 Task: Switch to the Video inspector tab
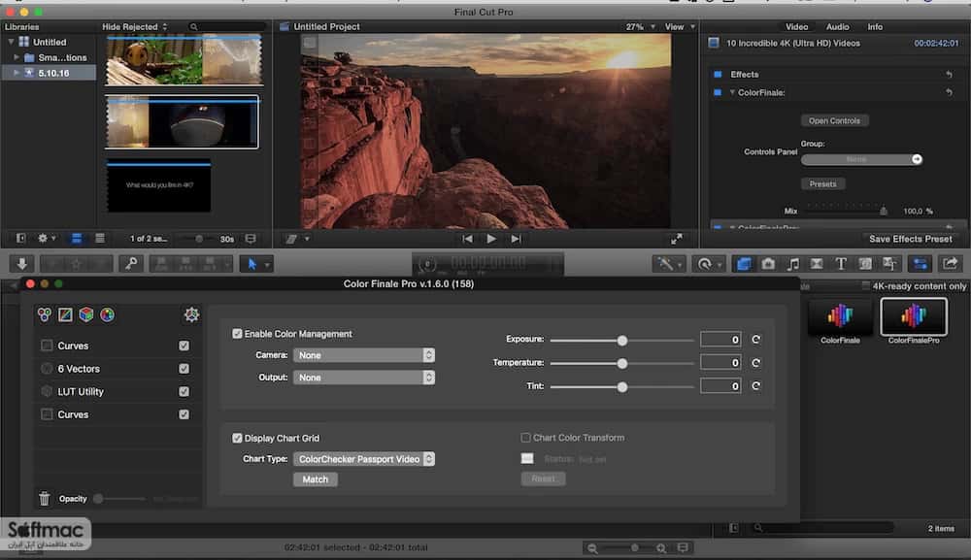(x=796, y=26)
